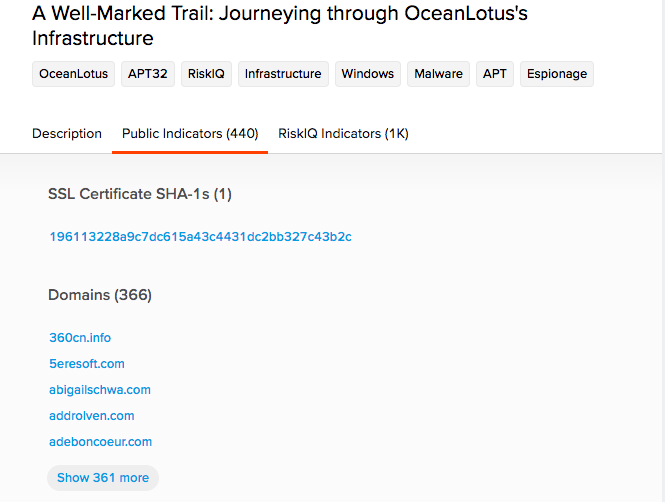Open the Public Indicators (440) tab
Screen dimensions: 665x502
tap(190, 134)
